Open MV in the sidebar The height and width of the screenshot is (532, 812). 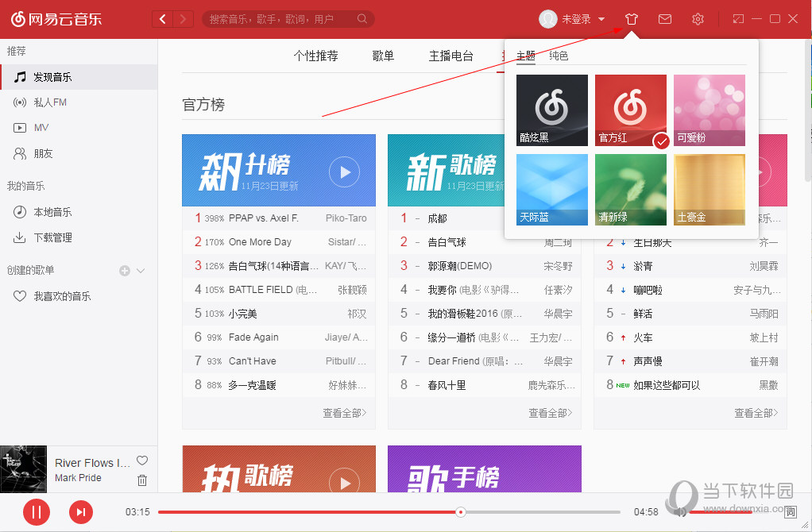(79, 128)
